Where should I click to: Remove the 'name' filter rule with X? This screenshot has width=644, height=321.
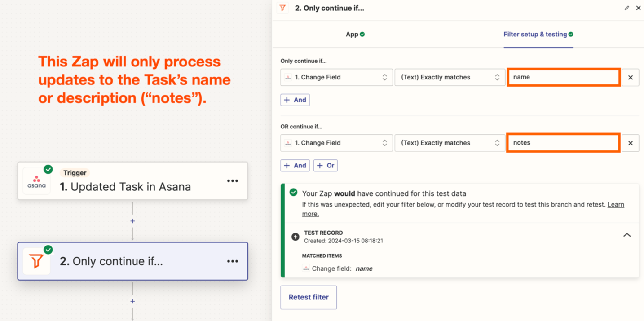(x=630, y=77)
